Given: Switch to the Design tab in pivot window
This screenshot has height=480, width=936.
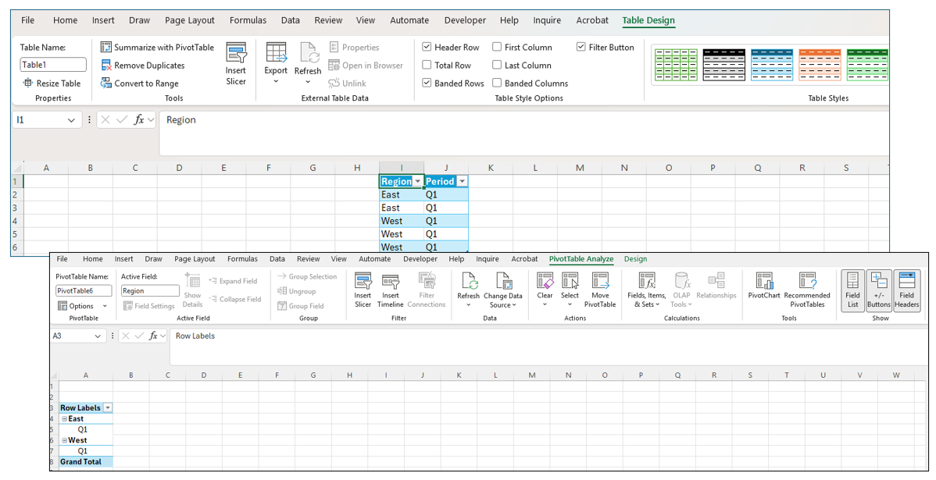Looking at the screenshot, I should pyautogui.click(x=635, y=259).
